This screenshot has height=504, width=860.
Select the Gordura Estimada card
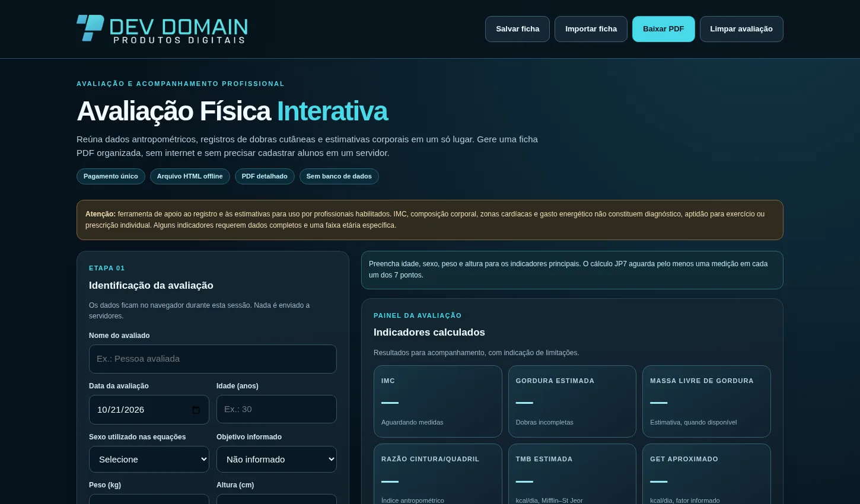(572, 401)
